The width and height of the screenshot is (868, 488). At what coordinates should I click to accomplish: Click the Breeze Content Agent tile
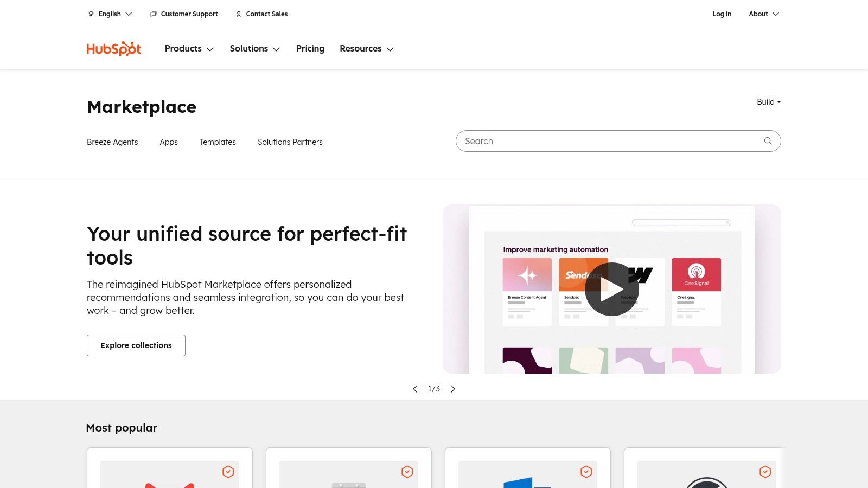(527, 292)
